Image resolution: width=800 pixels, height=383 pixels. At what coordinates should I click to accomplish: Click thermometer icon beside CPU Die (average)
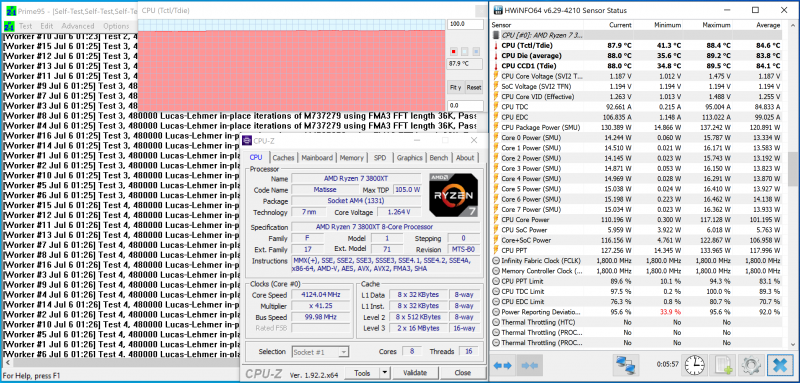[x=496, y=56]
